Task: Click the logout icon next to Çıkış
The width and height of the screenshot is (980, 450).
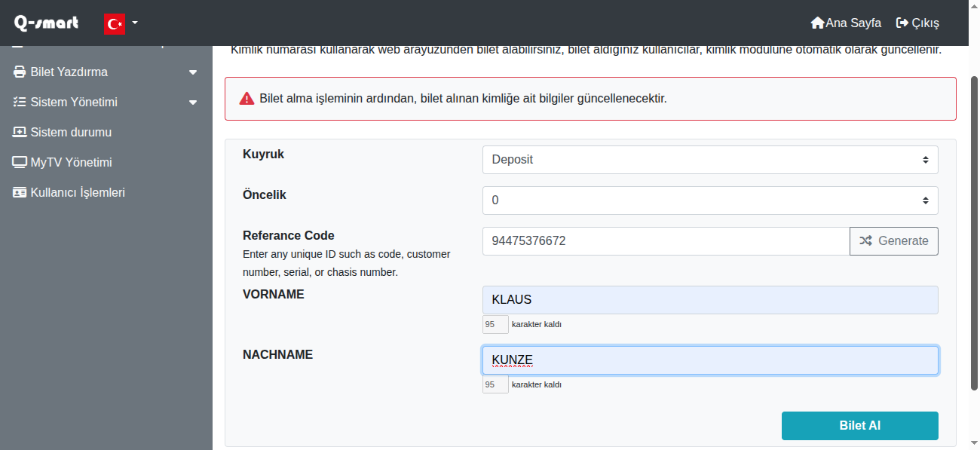Action: (902, 23)
